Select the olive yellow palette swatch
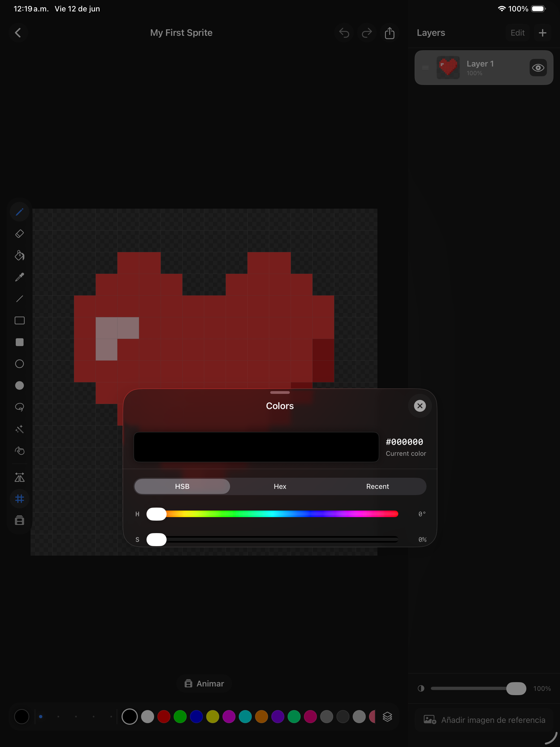 pyautogui.click(x=213, y=716)
